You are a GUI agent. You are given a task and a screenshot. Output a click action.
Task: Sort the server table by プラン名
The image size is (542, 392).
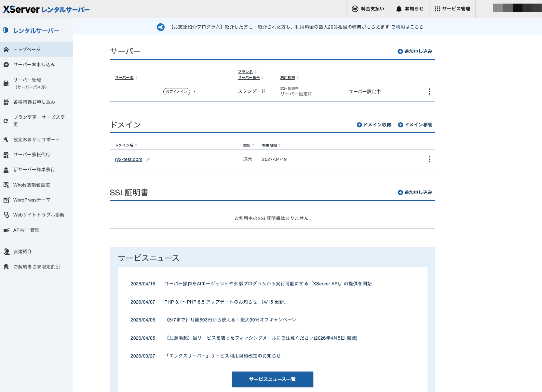pos(247,72)
